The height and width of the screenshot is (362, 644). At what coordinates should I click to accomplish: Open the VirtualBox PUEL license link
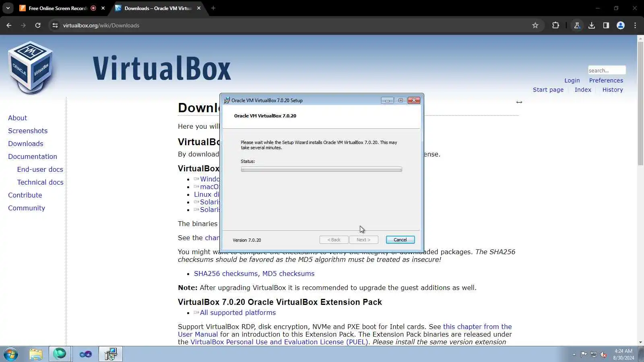(x=279, y=342)
